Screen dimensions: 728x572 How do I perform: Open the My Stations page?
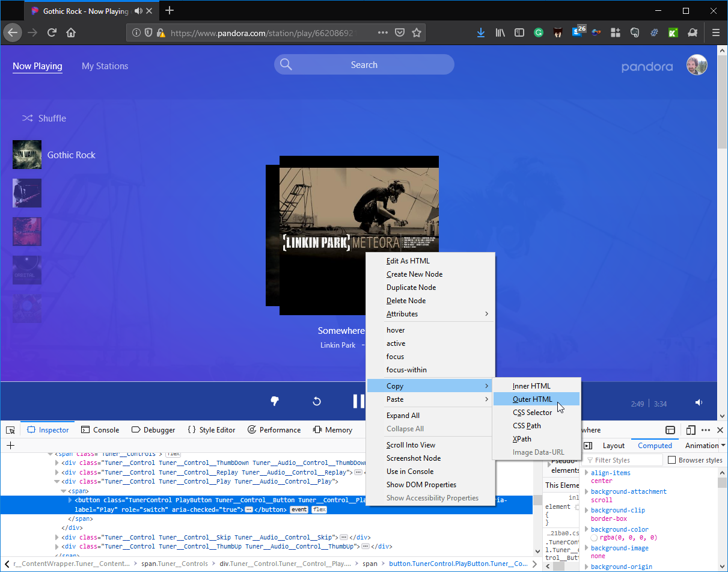105,66
